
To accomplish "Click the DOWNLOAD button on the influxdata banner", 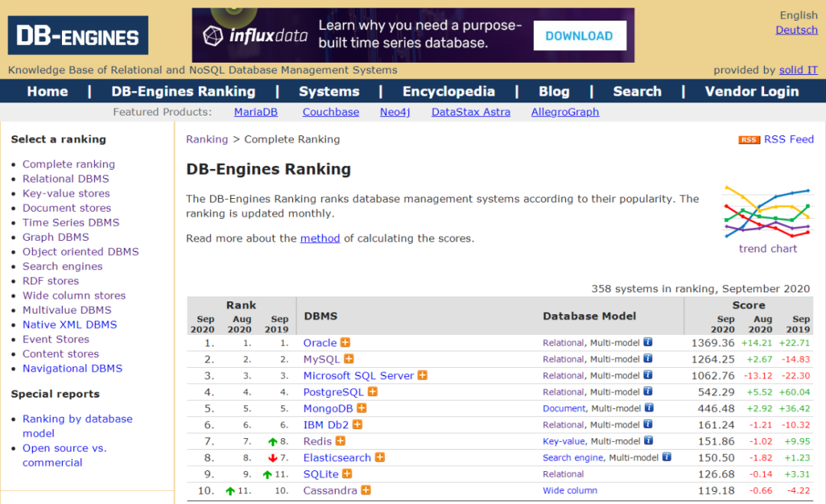I will pos(579,35).
